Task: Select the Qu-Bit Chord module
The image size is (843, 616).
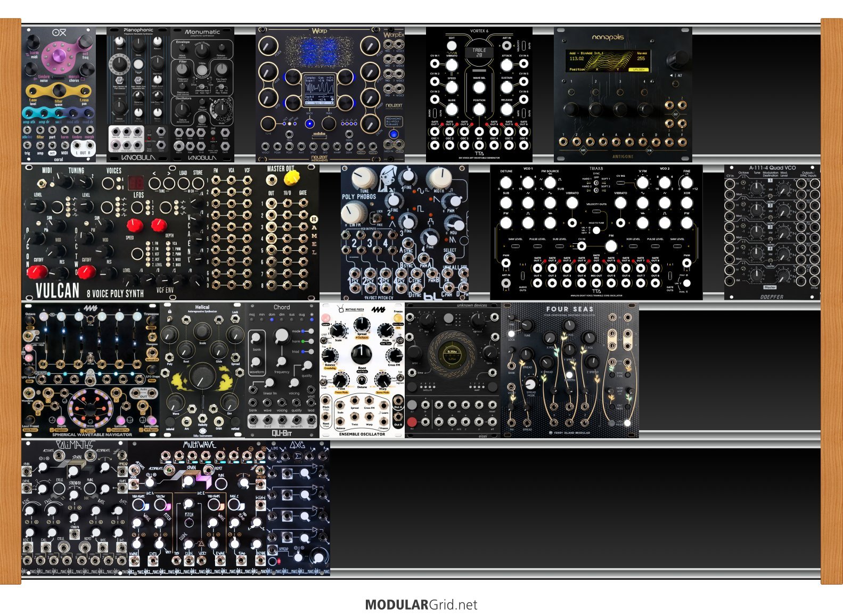Action: click(282, 371)
